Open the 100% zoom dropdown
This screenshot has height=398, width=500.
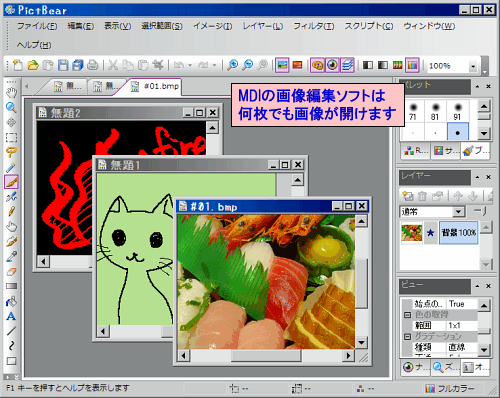pos(473,66)
